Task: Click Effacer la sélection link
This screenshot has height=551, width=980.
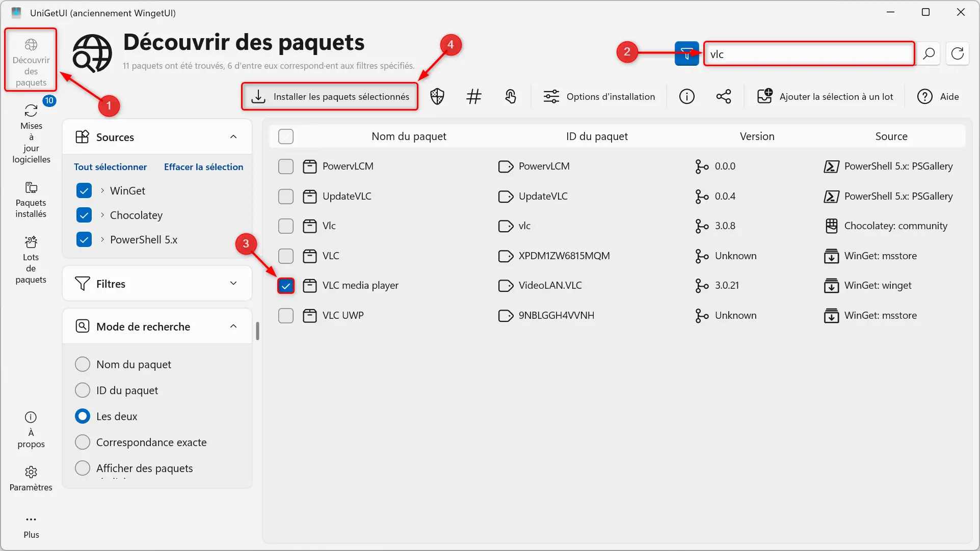Action: click(x=203, y=167)
